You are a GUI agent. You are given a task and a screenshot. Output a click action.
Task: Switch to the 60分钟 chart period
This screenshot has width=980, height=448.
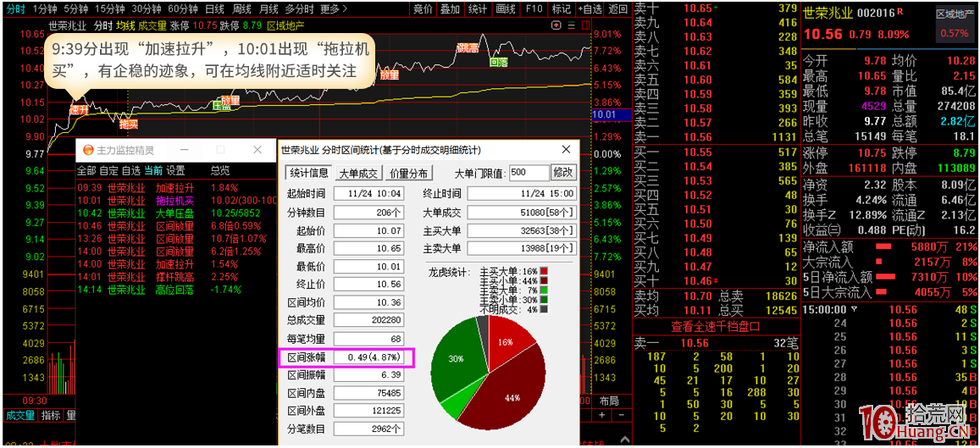point(184,8)
